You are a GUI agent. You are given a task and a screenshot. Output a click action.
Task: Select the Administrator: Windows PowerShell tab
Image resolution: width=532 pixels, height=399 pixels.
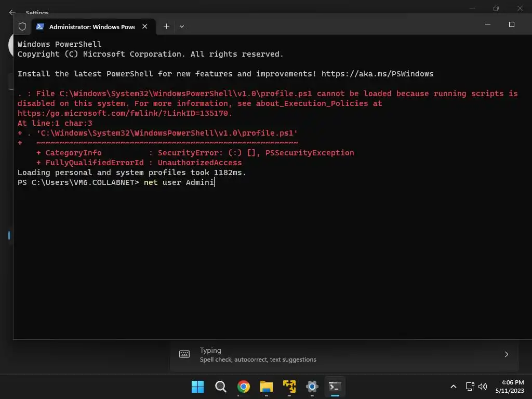(94, 27)
